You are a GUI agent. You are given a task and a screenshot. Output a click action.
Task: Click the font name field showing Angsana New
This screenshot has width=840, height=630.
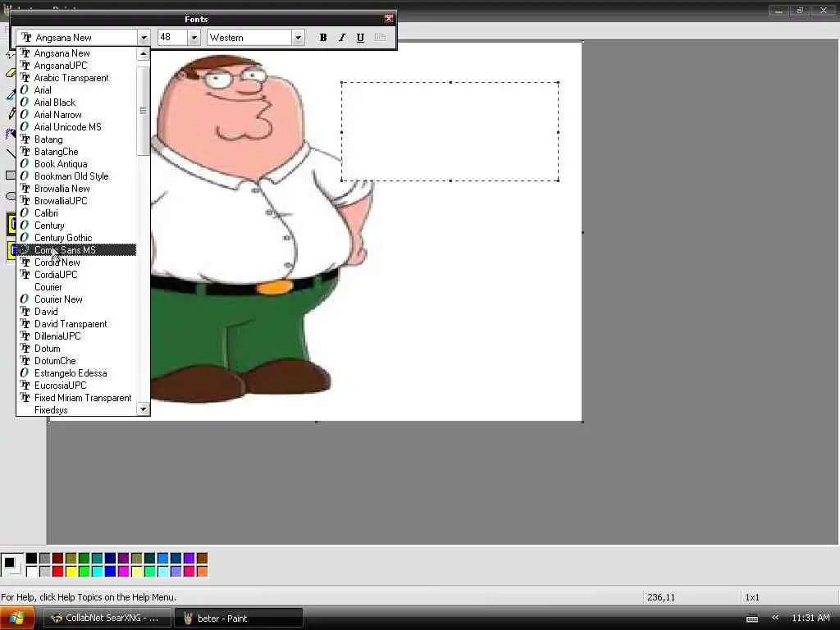77,38
